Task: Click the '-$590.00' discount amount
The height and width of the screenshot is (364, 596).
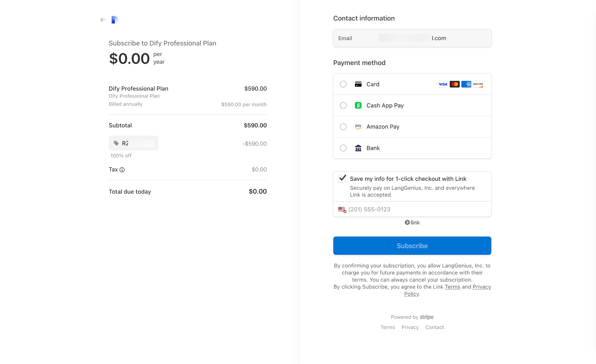Action: coord(254,144)
